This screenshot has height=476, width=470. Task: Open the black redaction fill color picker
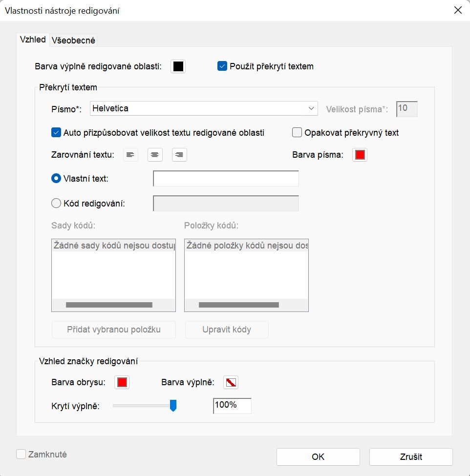[178, 66]
